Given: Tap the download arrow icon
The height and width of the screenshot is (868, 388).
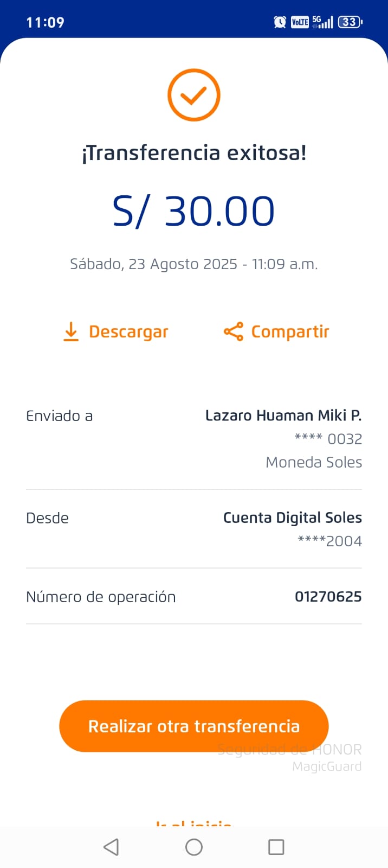Looking at the screenshot, I should point(71,331).
